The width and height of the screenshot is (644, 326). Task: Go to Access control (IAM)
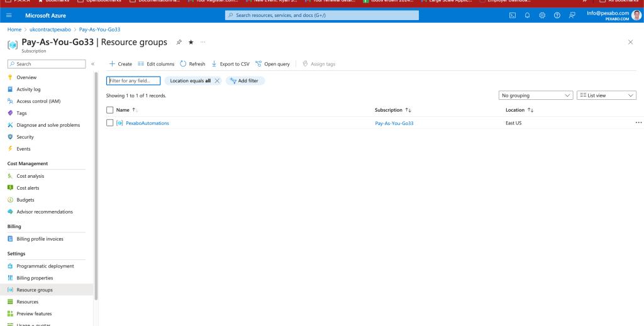click(38, 101)
